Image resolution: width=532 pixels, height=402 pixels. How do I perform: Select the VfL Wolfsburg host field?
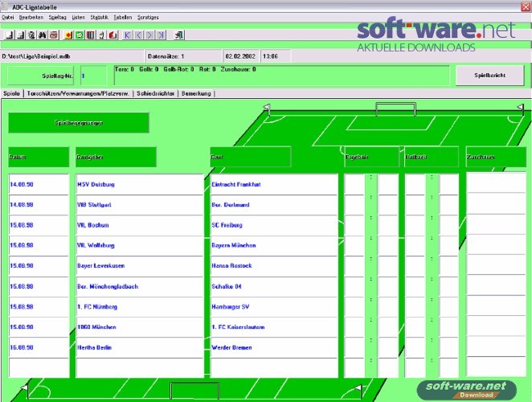point(140,245)
